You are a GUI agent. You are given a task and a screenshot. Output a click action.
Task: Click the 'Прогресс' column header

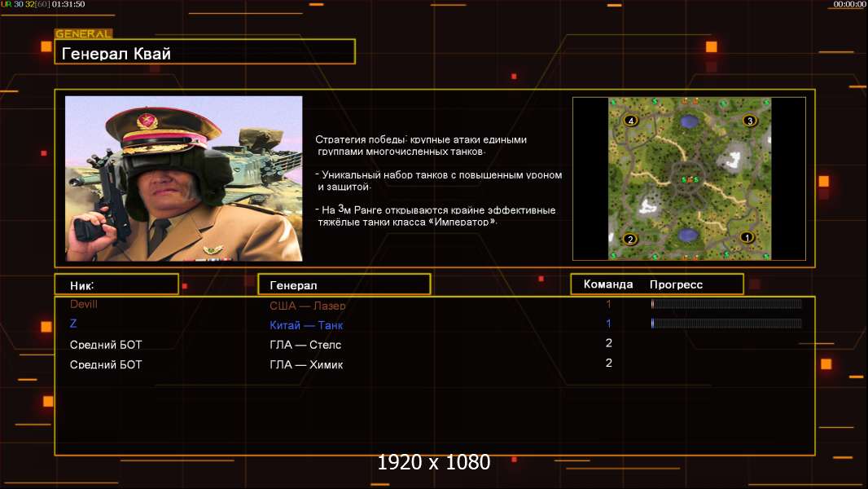[676, 284]
